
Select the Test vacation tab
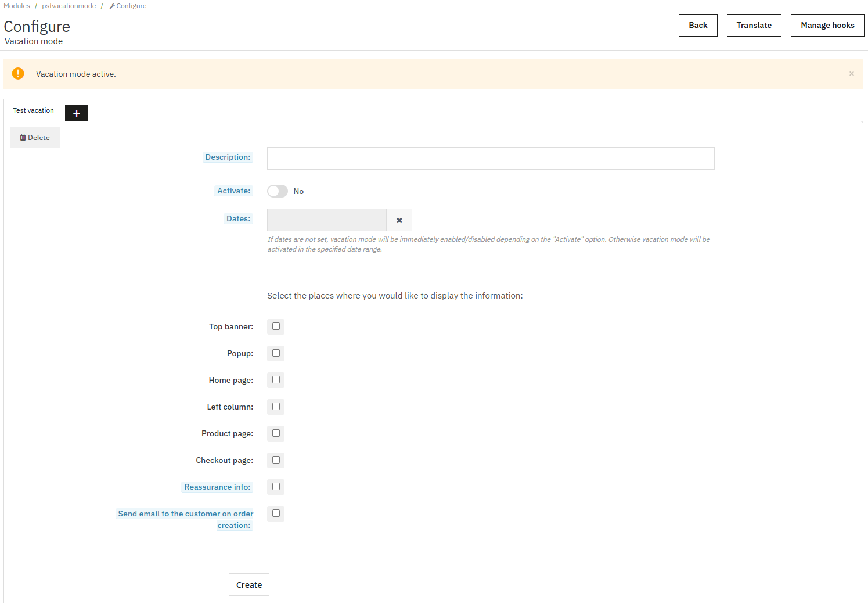pyautogui.click(x=33, y=110)
